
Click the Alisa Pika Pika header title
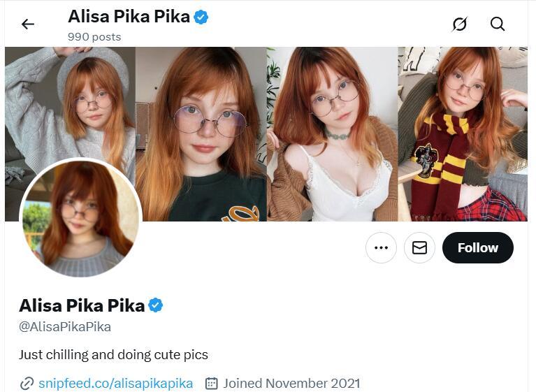[x=129, y=16]
